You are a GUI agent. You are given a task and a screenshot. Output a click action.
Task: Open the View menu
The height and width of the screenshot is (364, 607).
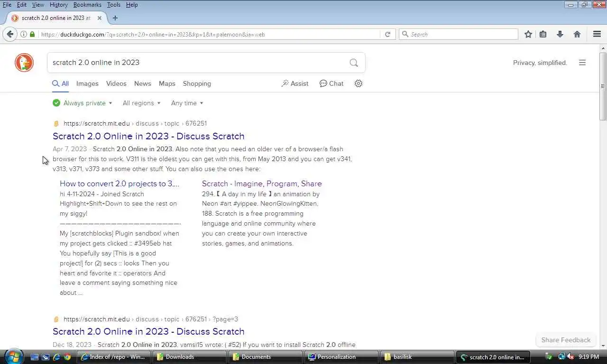38,4
